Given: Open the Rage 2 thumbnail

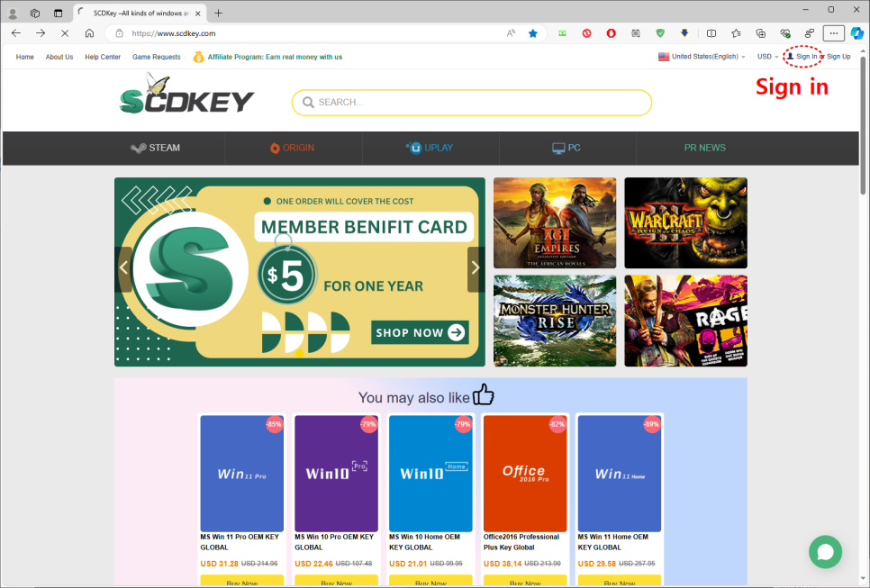Looking at the screenshot, I should pos(685,321).
